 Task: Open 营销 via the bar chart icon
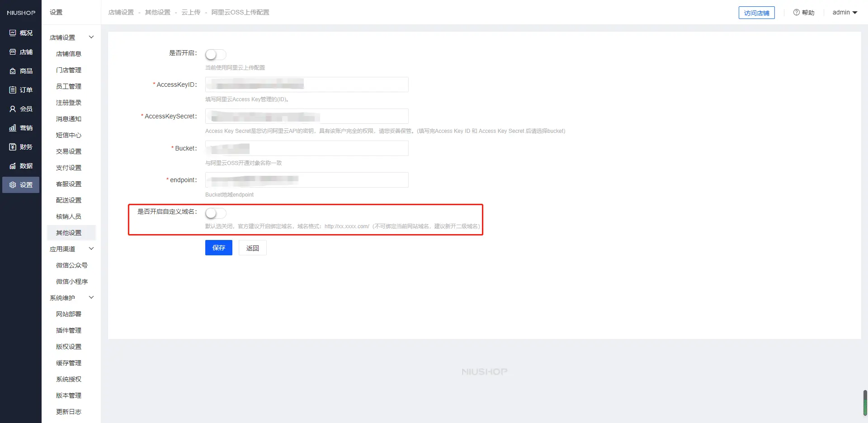pos(13,128)
